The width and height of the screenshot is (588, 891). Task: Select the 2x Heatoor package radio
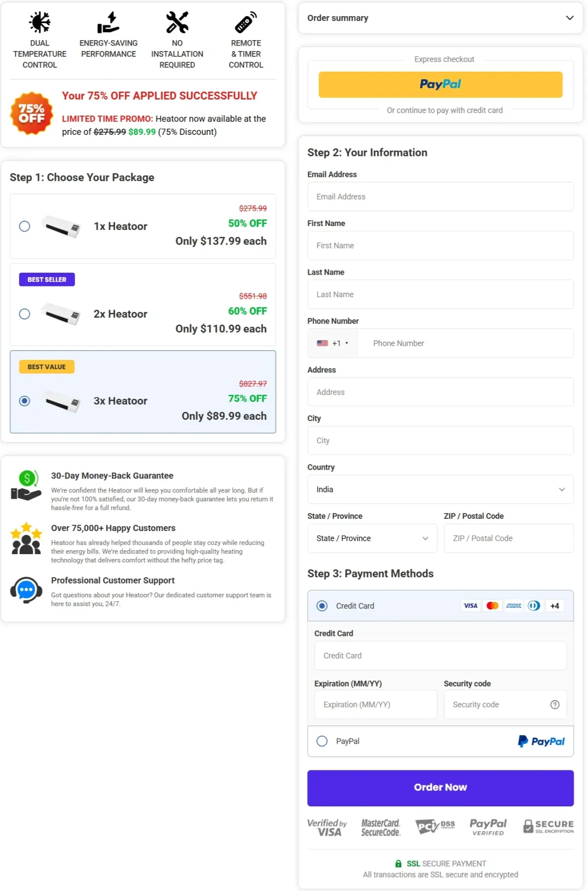[x=24, y=314]
